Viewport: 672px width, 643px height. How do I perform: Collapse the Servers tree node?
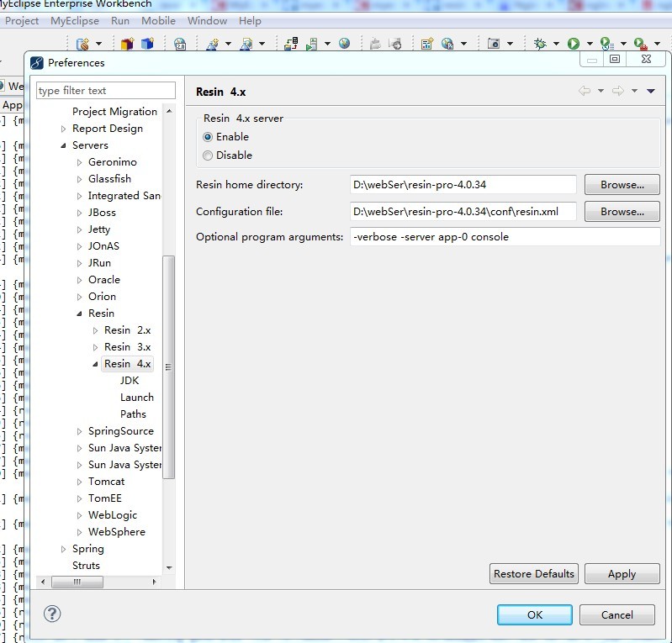[x=63, y=145]
